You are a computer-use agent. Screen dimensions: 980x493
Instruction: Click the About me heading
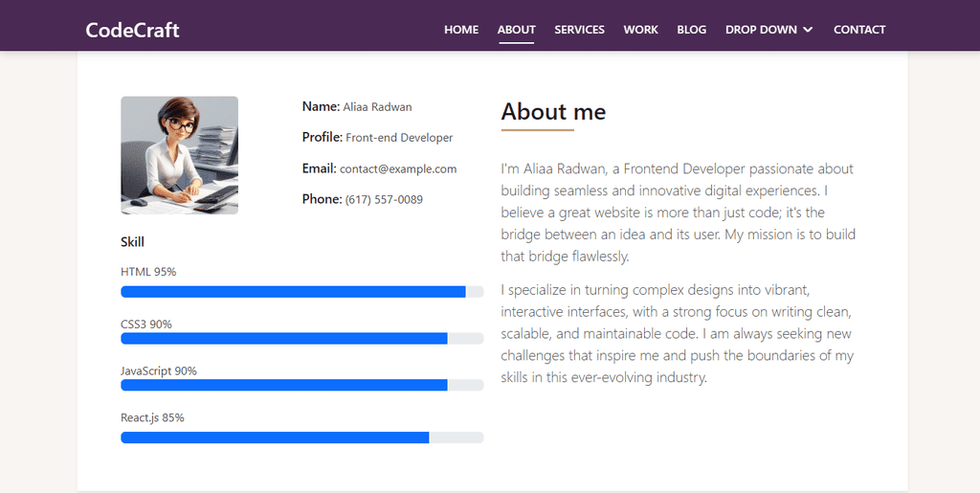pyautogui.click(x=553, y=112)
